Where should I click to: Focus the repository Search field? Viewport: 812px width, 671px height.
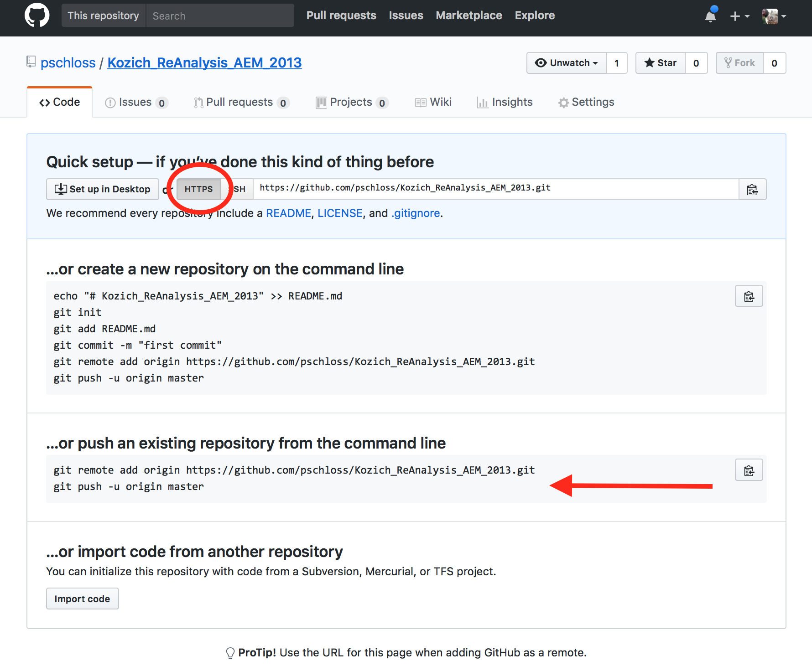point(220,16)
